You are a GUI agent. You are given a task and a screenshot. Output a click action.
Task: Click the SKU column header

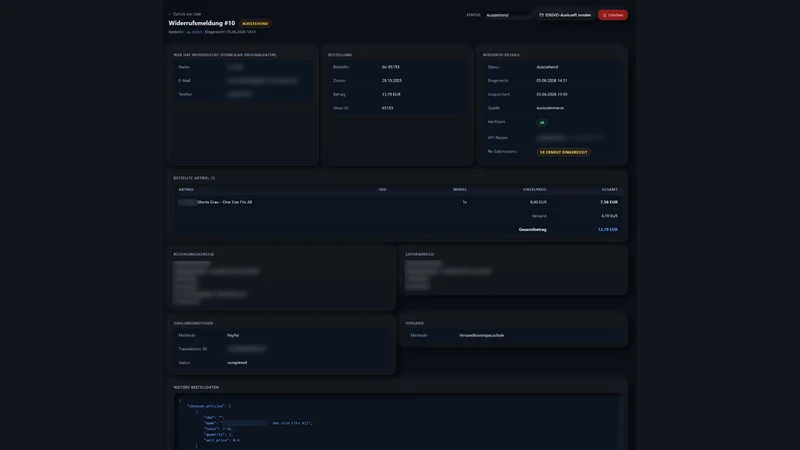[382, 189]
